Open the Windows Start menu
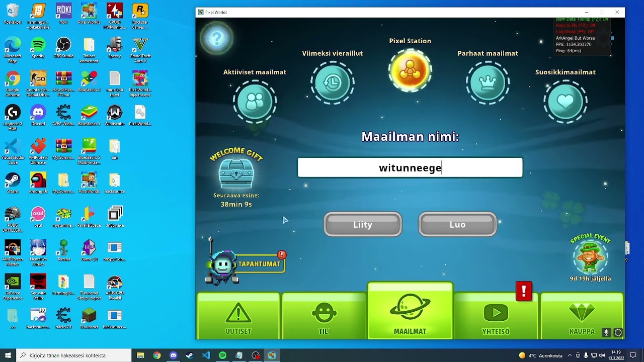This screenshot has width=644, height=362. (8, 355)
